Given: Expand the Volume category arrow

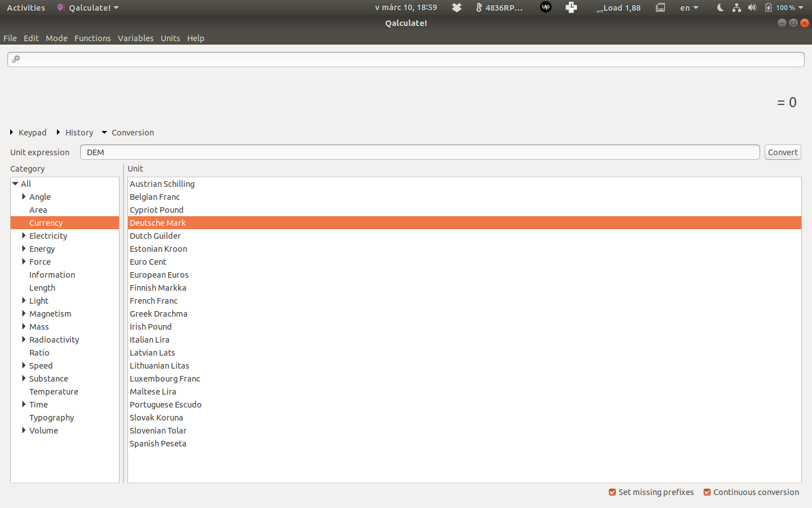Looking at the screenshot, I should pyautogui.click(x=24, y=431).
